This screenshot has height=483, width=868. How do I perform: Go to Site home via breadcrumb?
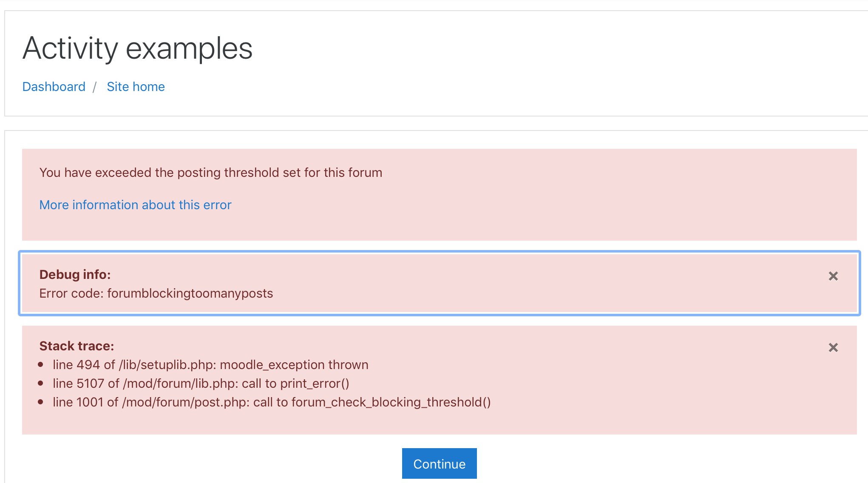pyautogui.click(x=136, y=87)
